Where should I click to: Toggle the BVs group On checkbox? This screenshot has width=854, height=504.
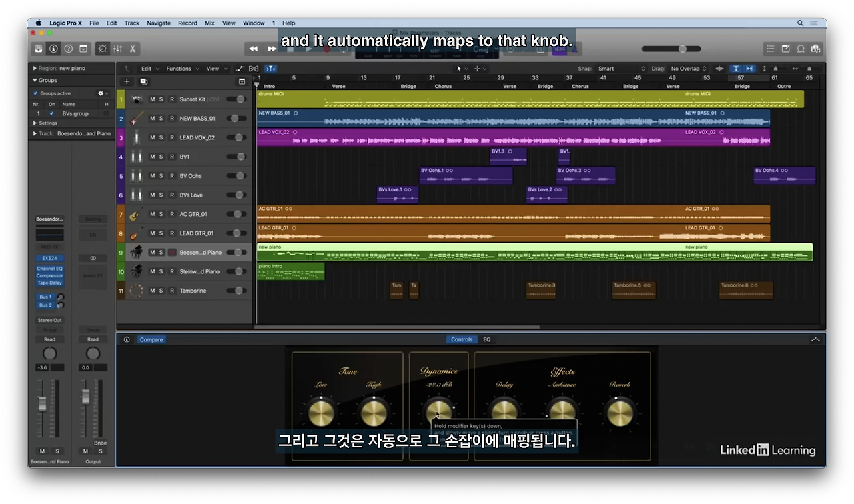(52, 113)
